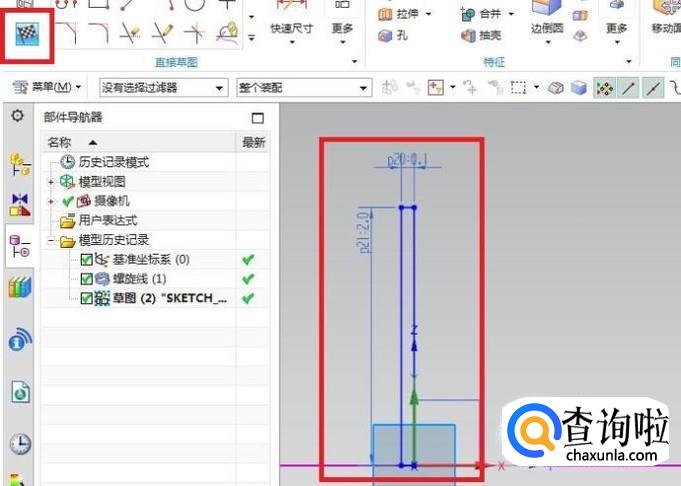Click the 快速尺寸 rapid dimension button
Screen dimensions: 681x486
click(291, 29)
